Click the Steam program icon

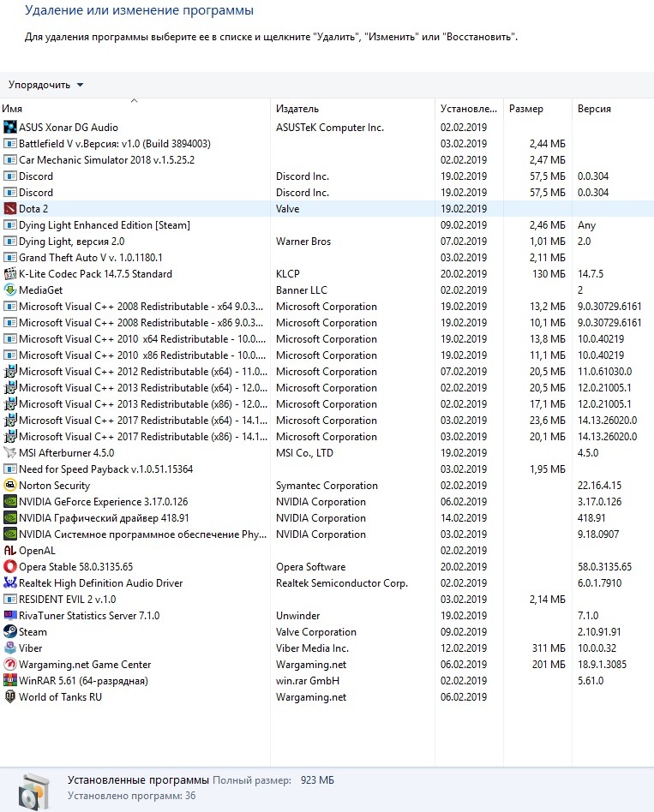pos(10,632)
